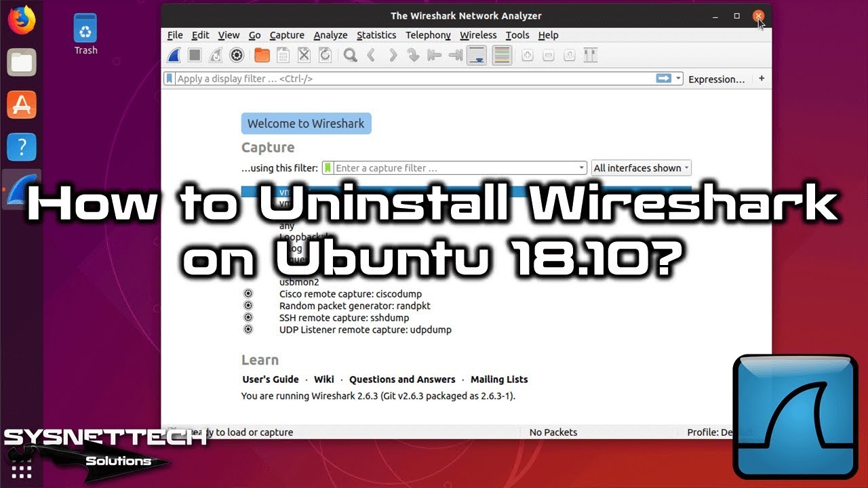Zoom in on the packet text

point(528,55)
